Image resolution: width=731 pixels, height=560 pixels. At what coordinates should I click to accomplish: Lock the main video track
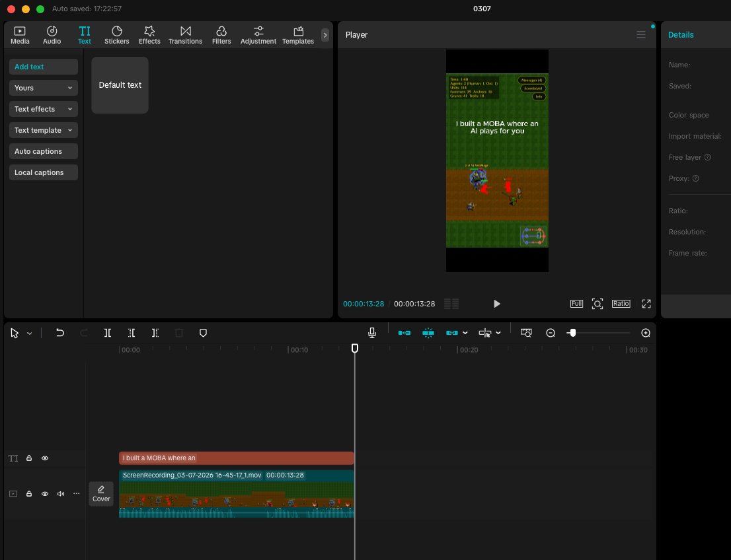pyautogui.click(x=29, y=493)
